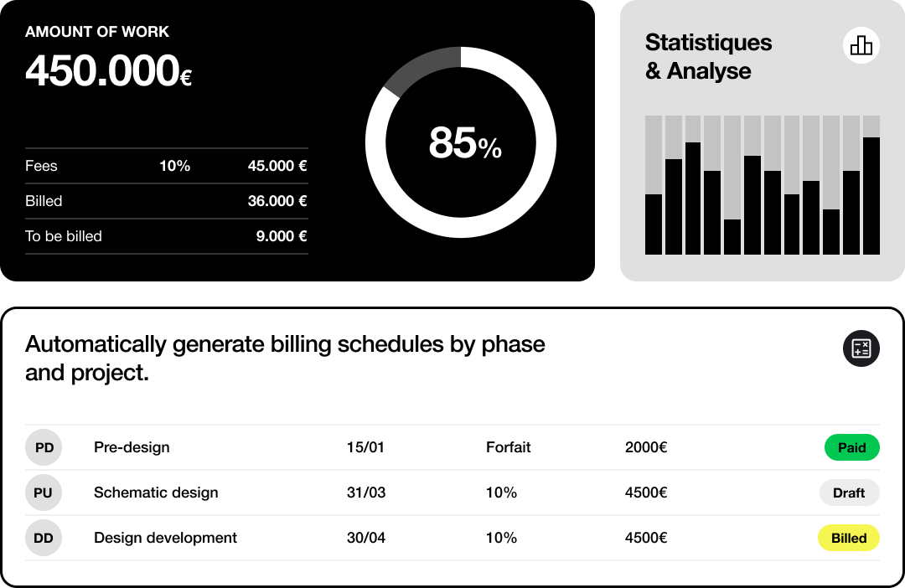905x588 pixels.
Task: Toggle the Draft status on Schematic design
Action: click(x=849, y=493)
